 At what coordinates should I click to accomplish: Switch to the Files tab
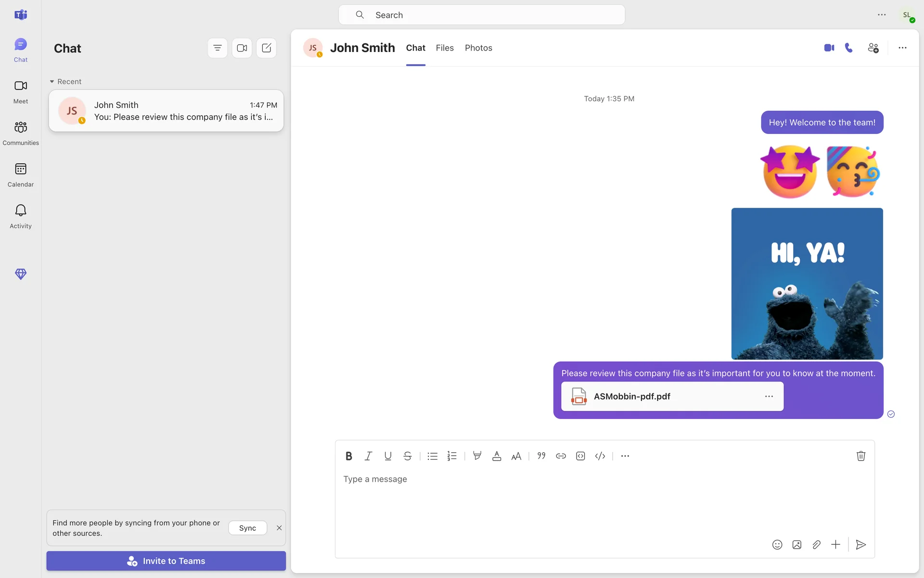click(x=445, y=48)
